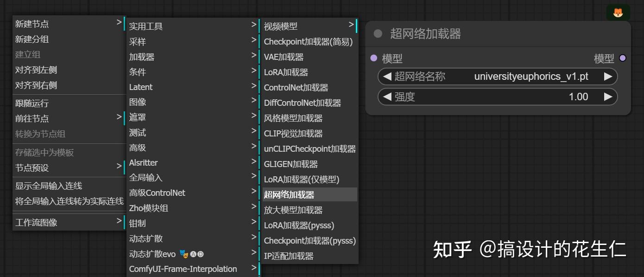The height and width of the screenshot is (277, 644).
Task: Click the right arrow to increase 强度
Action: coord(608,97)
